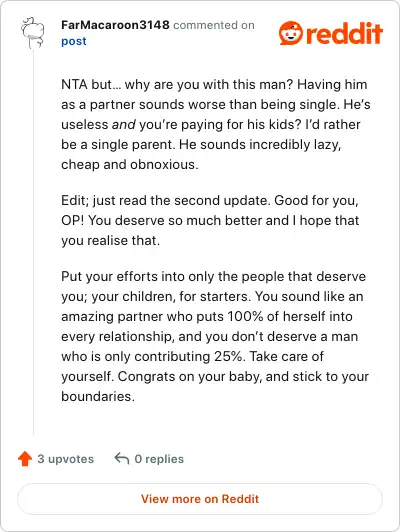Viewport: 400px width, 532px height.
Task: Click the orange Reddit Snoo logo icon
Action: (290, 33)
